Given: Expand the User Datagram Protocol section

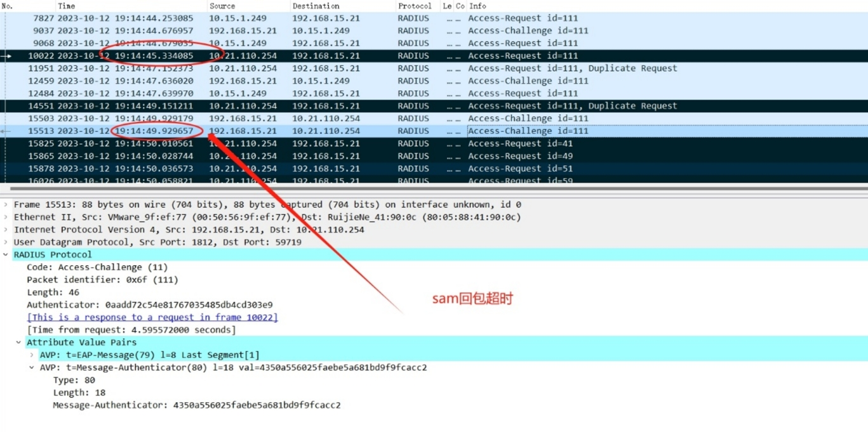Looking at the screenshot, I should pos(6,242).
